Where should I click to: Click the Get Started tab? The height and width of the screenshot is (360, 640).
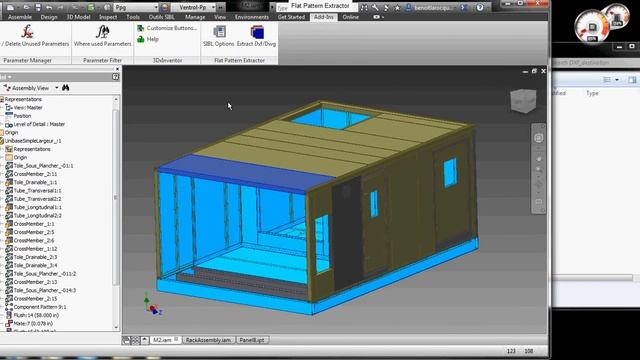[291, 17]
